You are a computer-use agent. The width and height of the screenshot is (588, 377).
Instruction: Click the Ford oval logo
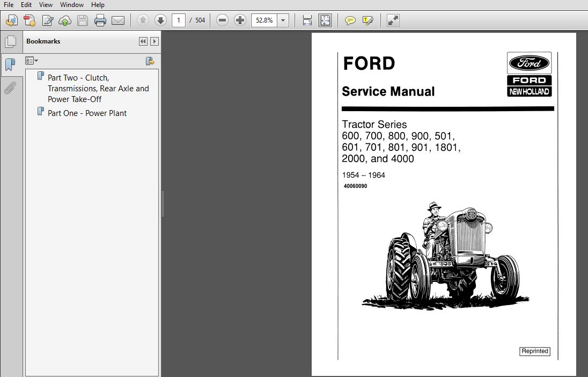coord(529,63)
